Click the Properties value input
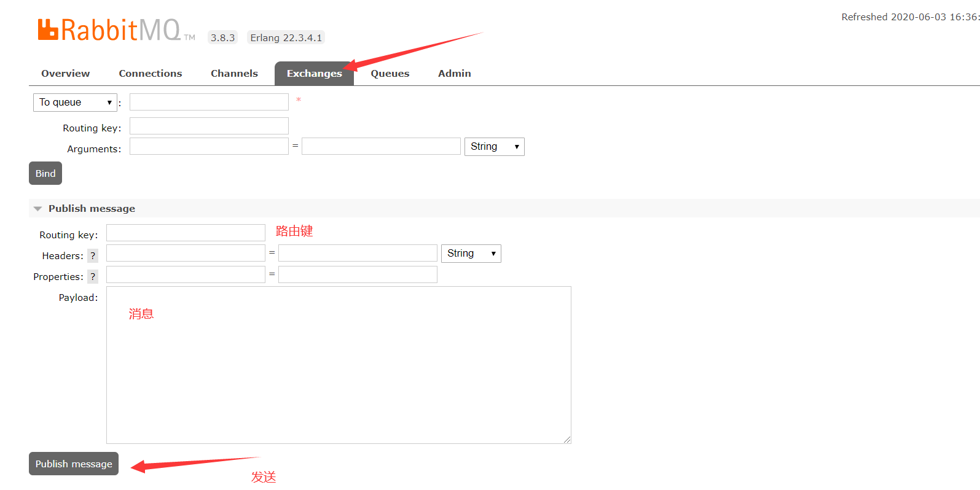This screenshot has height=490, width=980. (358, 274)
